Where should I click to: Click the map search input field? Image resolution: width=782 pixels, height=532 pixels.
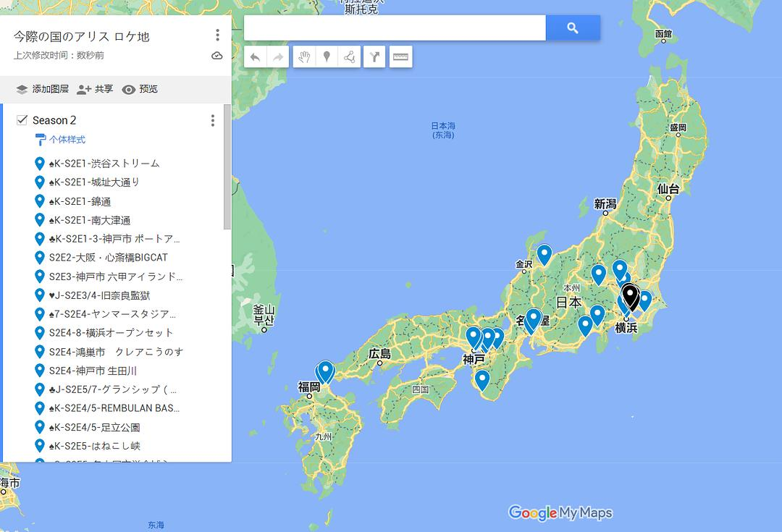pos(395,28)
